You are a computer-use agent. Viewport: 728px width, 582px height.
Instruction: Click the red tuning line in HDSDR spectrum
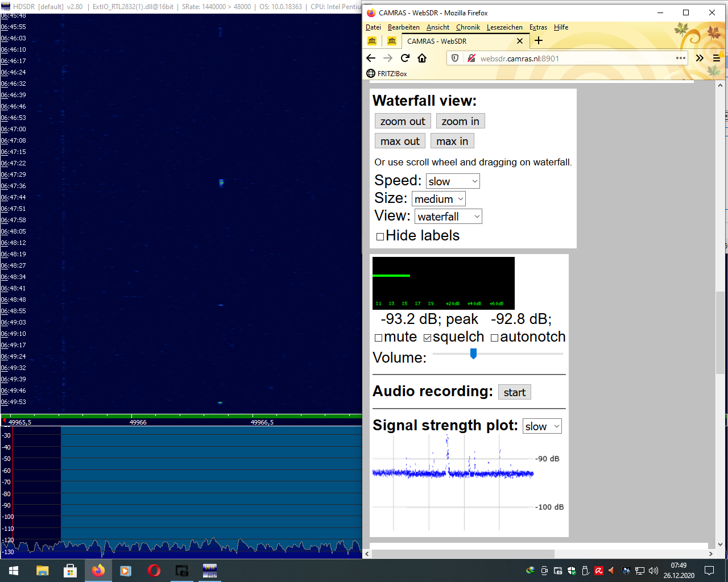point(13,492)
